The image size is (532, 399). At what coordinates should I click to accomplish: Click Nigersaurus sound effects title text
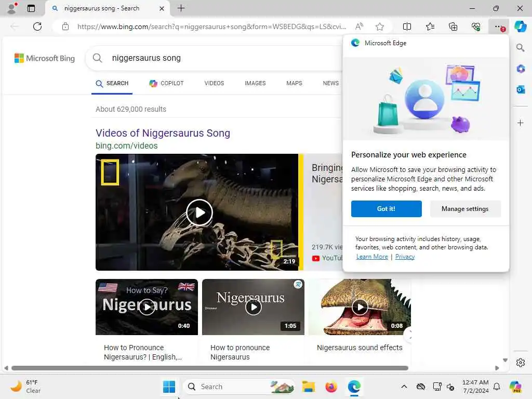coord(360,348)
